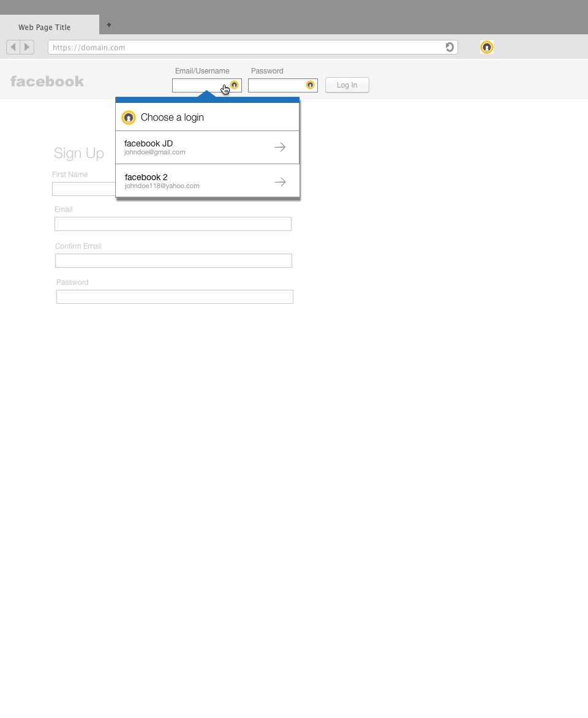Click the address bar showing https://domain.com

pos(245,47)
